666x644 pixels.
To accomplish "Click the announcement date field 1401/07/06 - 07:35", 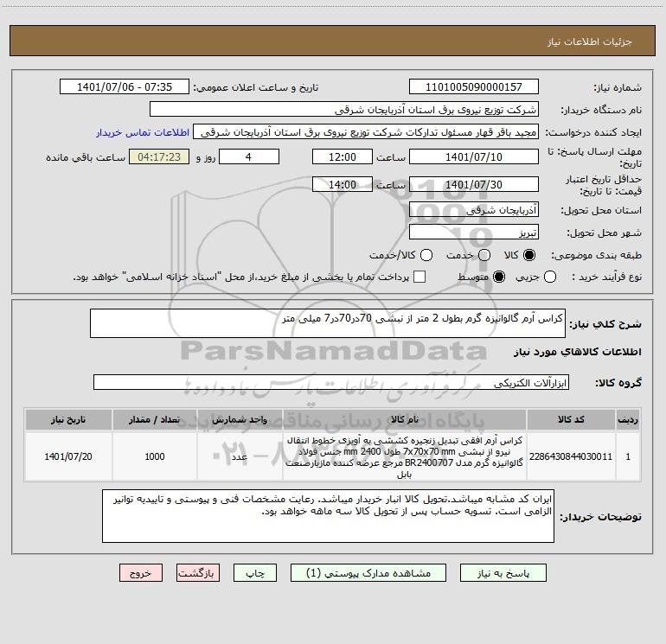I will click(x=125, y=86).
